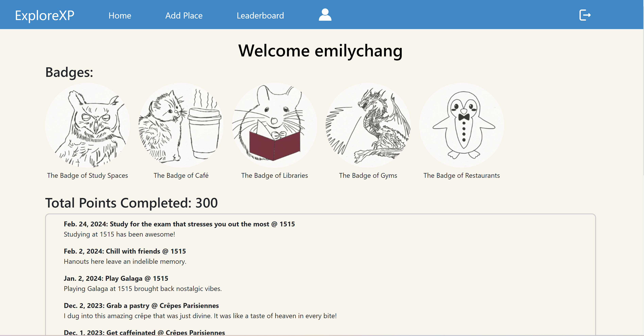Go to the Home page
644x336 pixels.
tap(120, 16)
